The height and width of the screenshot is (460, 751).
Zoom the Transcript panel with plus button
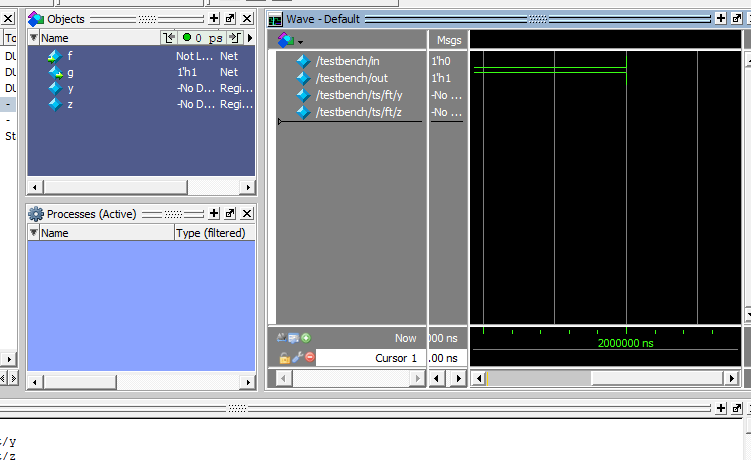click(720, 408)
